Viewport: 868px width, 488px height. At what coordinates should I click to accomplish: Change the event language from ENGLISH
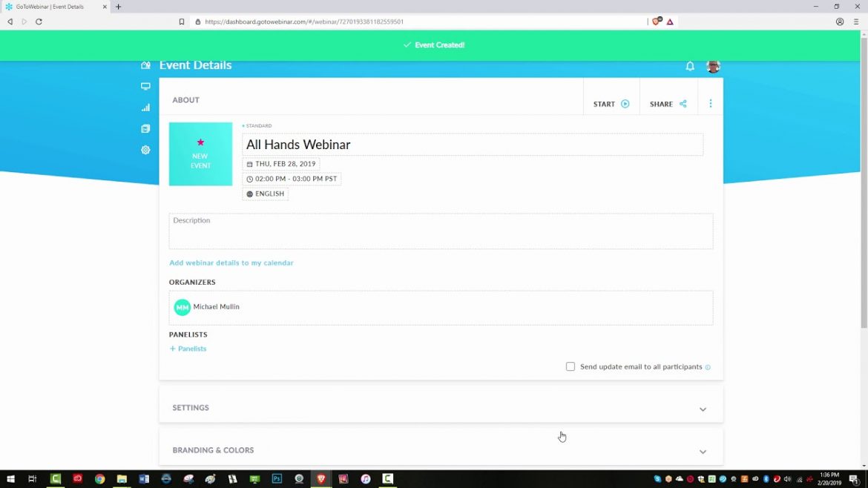pyautogui.click(x=265, y=194)
